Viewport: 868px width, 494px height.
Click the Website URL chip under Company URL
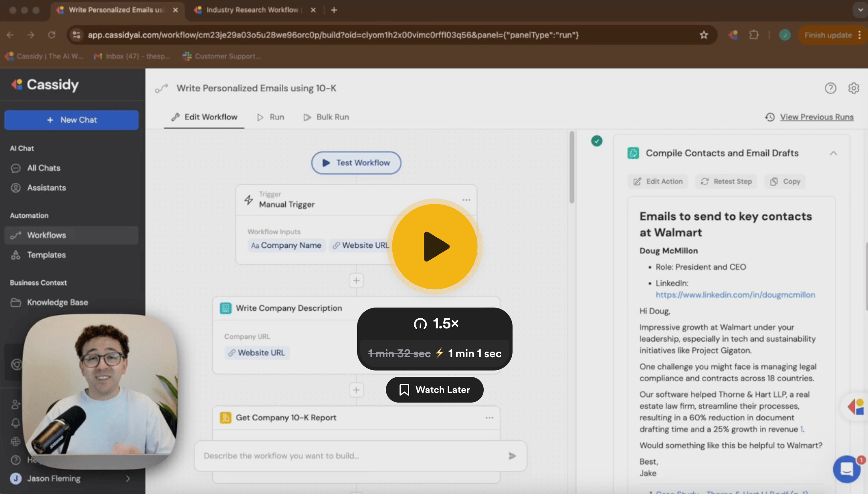click(257, 353)
